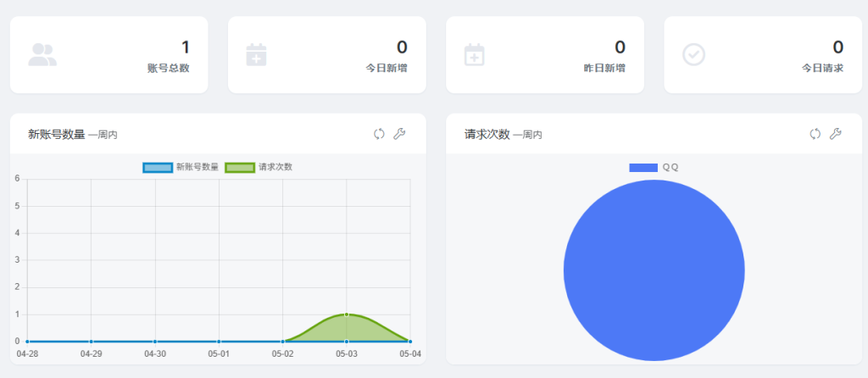This screenshot has height=378, width=868.
Task: Click the y-axis label 6
Action: point(17,178)
